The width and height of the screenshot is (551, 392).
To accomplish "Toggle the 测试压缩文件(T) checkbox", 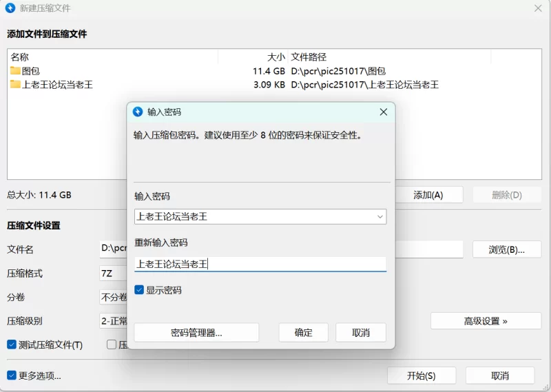I will pos(12,344).
